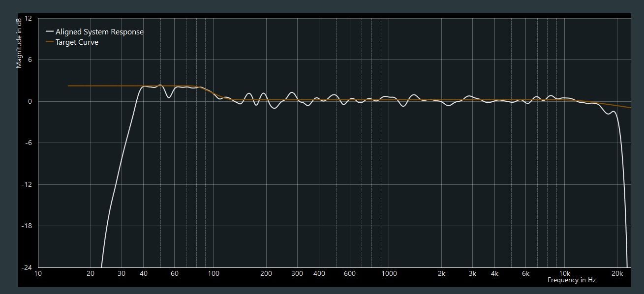Click the Frequency in Hz axis title
The image size is (644, 294).
pos(571,280)
